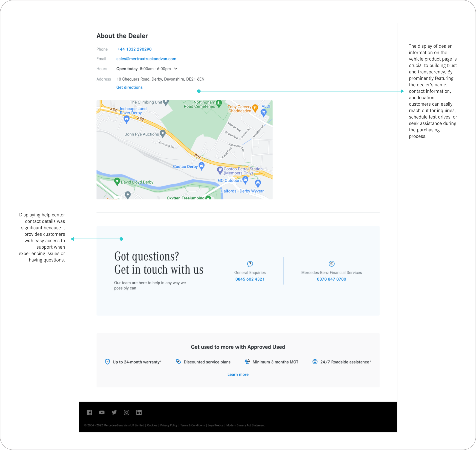Viewport: 476px width, 450px height.
Task: Open the Twitter icon in the footer
Action: 114,412
